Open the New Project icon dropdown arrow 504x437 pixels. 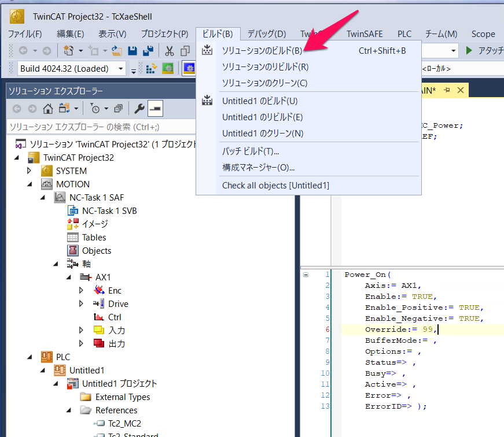pos(80,51)
